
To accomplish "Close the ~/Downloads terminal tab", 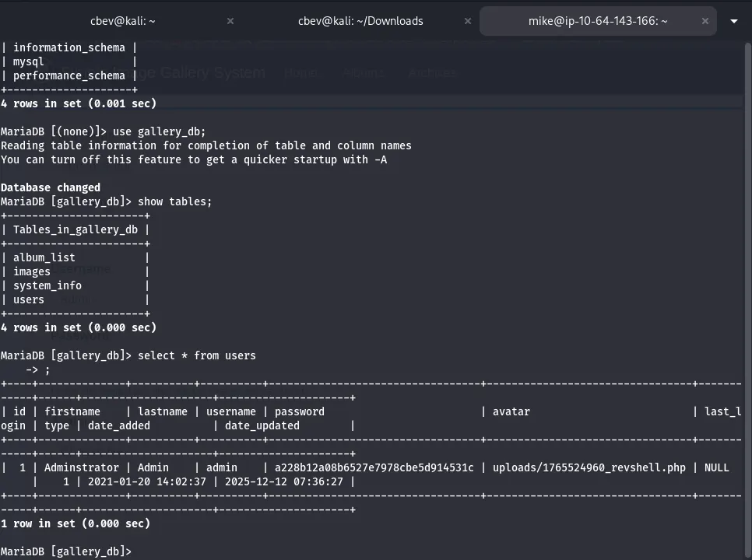I will 468,21.
